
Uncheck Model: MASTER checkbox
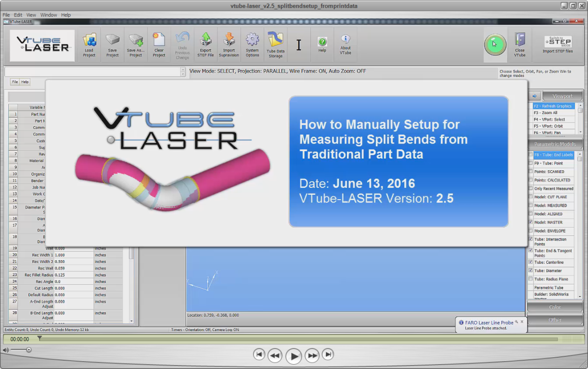(531, 222)
